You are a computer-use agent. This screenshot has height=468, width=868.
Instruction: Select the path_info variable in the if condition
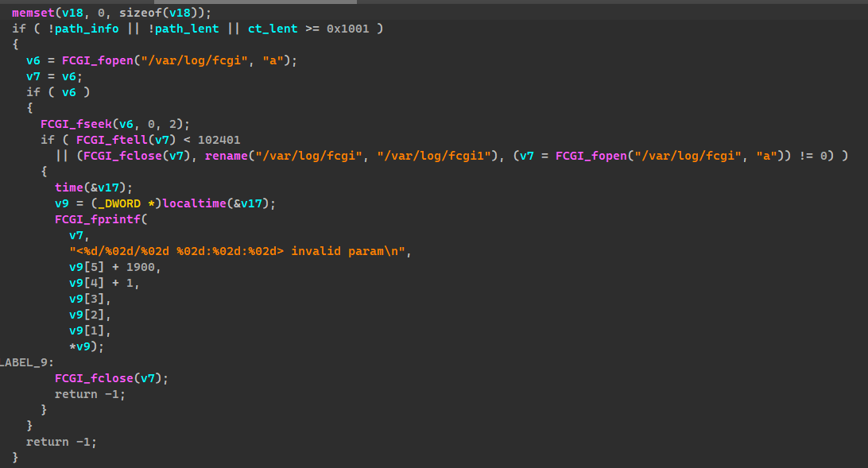(x=86, y=29)
